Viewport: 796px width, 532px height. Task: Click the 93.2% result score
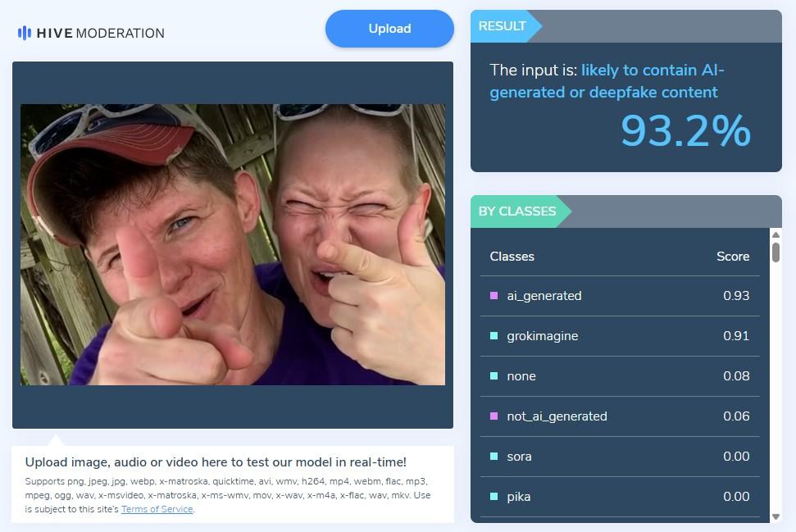pos(685,131)
